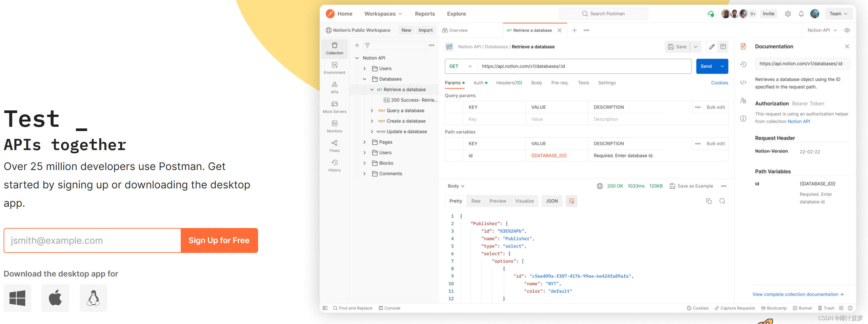This screenshot has width=868, height=324.
Task: Toggle environment quick look eye icon
Action: [x=847, y=30]
